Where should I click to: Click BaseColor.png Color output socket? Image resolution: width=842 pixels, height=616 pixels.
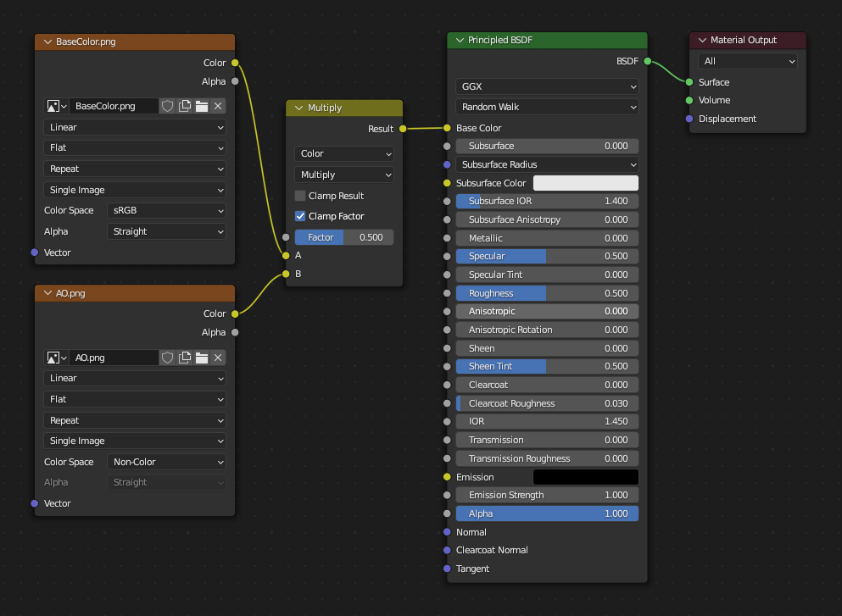[235, 63]
